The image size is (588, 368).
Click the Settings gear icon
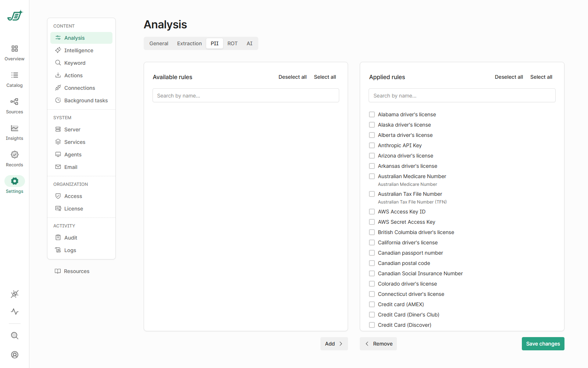click(15, 181)
